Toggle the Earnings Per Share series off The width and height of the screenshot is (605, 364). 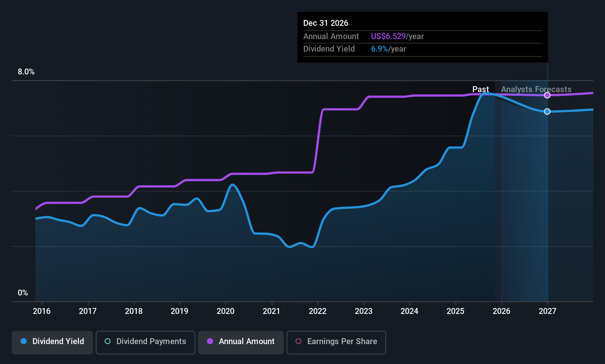336,342
